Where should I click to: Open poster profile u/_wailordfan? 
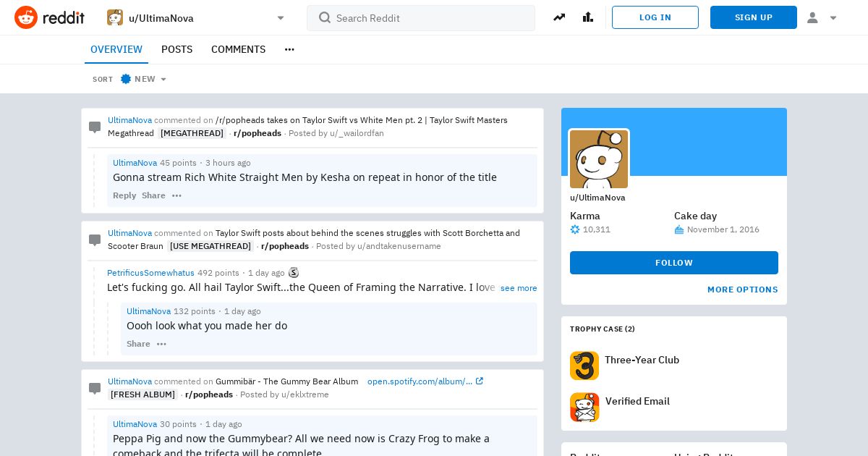(357, 133)
